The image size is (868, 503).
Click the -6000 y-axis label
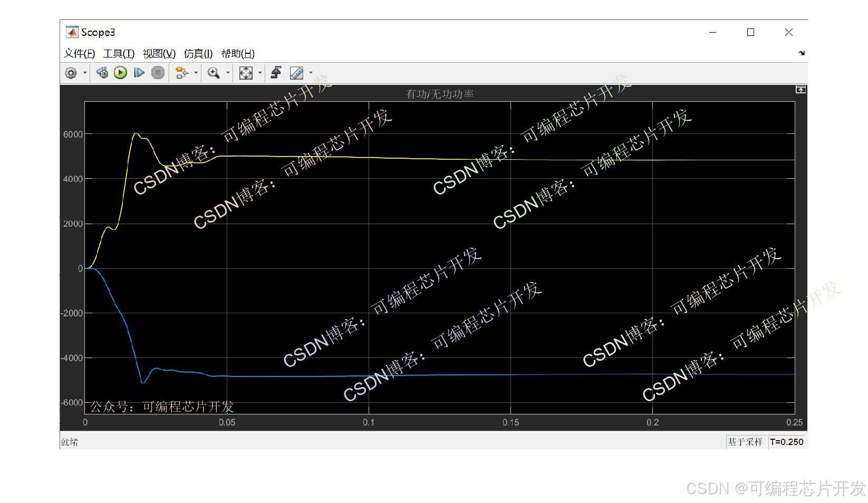click(72, 403)
